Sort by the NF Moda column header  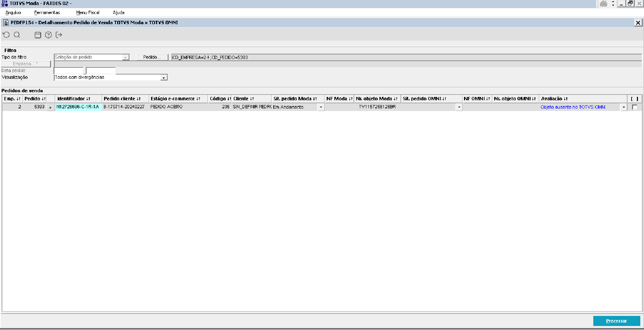339,99
